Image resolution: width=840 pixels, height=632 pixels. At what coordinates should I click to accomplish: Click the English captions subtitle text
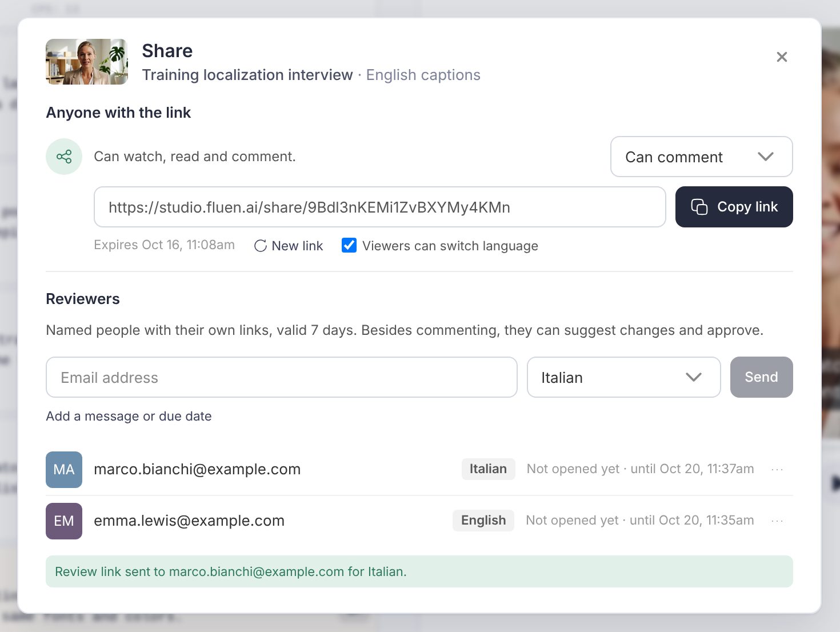(423, 75)
